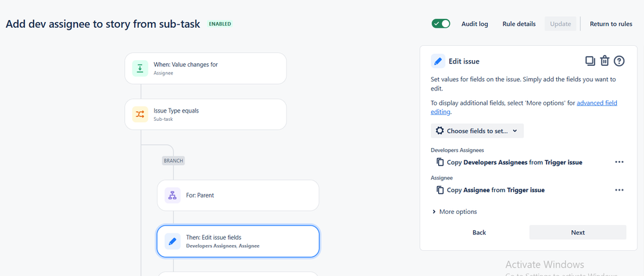Delete component via trash icon
This screenshot has height=276, width=644.
pos(605,61)
